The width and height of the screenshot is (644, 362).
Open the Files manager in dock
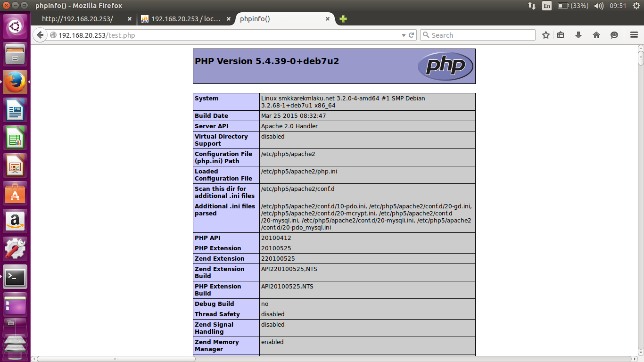tap(15, 54)
